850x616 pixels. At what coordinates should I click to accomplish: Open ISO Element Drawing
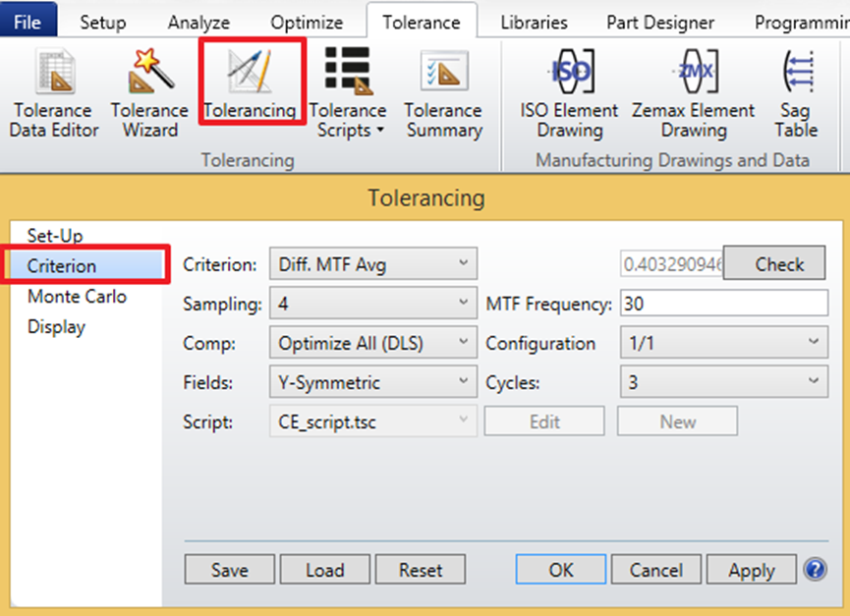tap(570, 93)
